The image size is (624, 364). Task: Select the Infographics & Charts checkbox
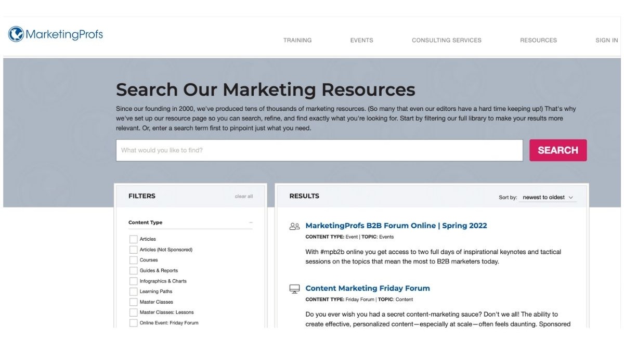[x=133, y=281]
